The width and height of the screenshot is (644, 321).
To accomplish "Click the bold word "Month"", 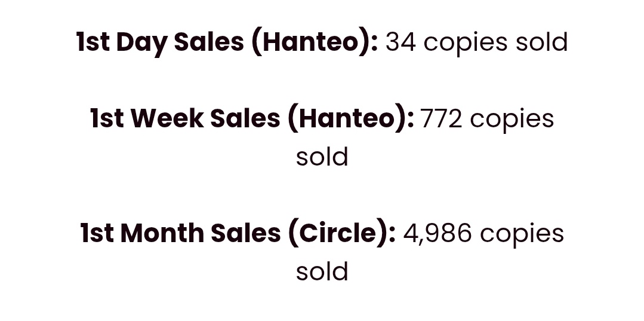I will point(162,233).
